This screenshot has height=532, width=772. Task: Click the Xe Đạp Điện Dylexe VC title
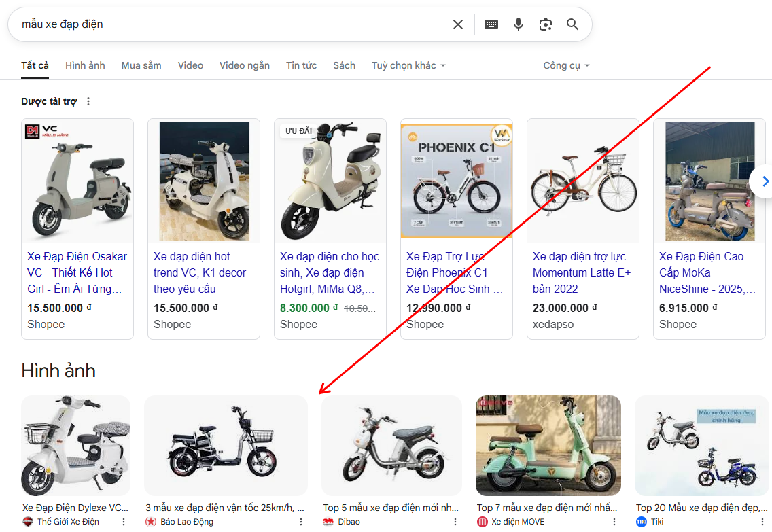pyautogui.click(x=75, y=508)
